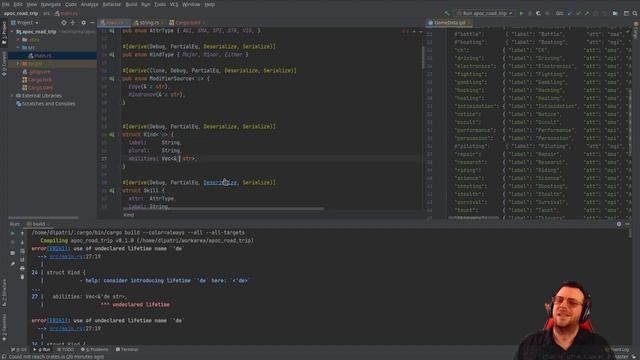Screen dimensions: 640x360
Task: Open the Project view dropdown
Action: click(x=25, y=23)
